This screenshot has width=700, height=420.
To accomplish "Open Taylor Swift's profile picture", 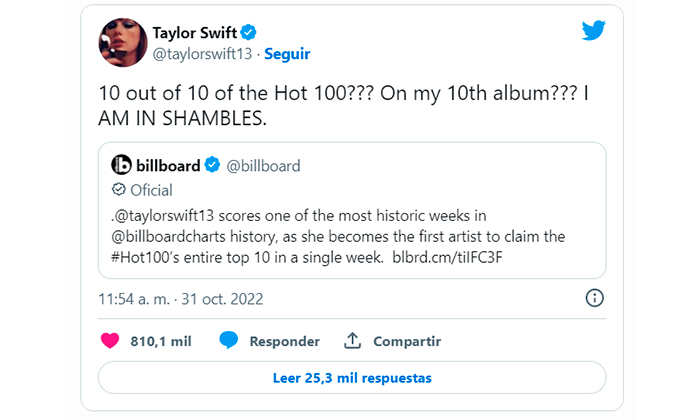I will pyautogui.click(x=123, y=42).
